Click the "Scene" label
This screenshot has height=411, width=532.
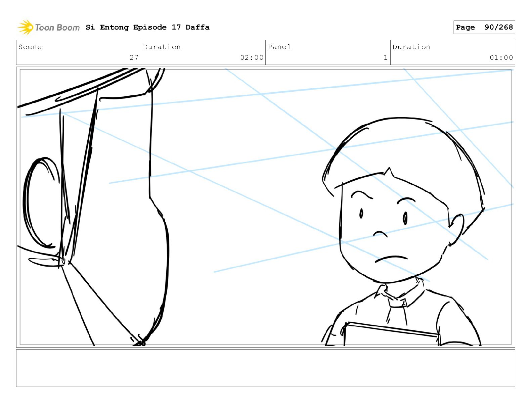[x=30, y=47]
